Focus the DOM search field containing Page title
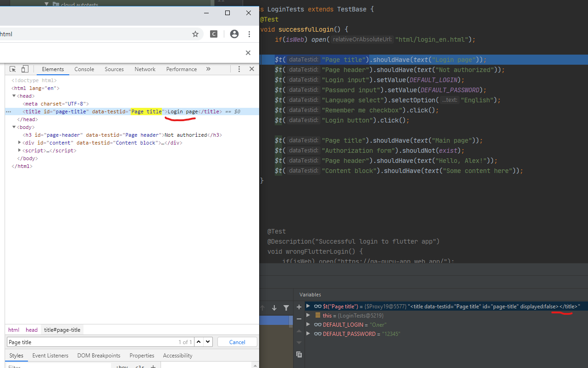The width and height of the screenshot is (588, 368). pyautogui.click(x=92, y=342)
